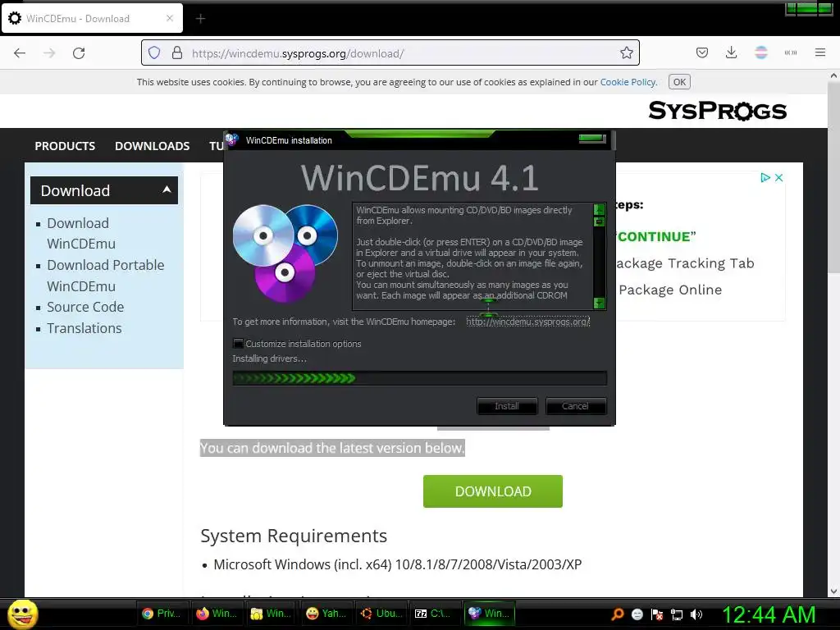Select text 'You can download the latest version below.'
840x630 pixels.
point(332,448)
